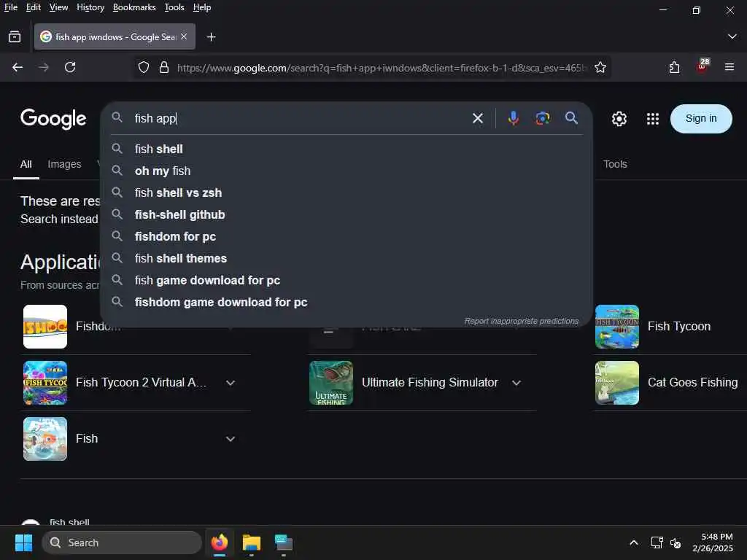Open Ultimate Fishing Simulator thumbnail
Viewport: 747px width, 560px height.
[331, 383]
